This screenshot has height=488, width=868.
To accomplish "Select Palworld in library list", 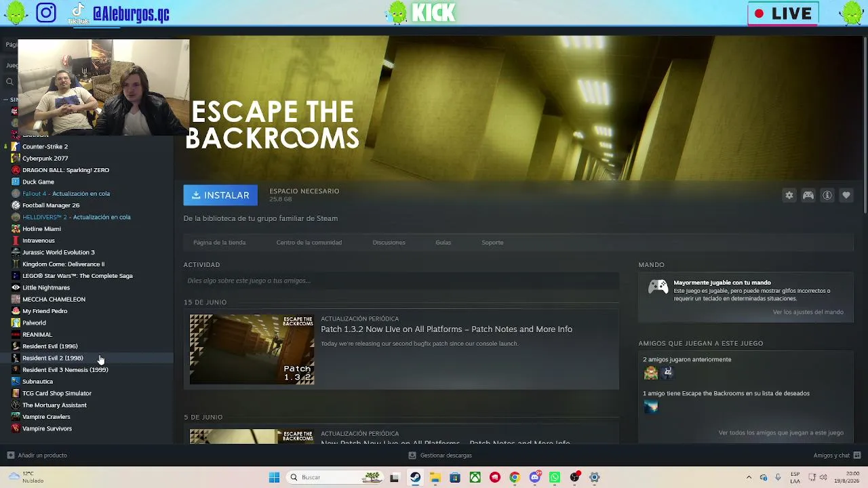I will click(x=34, y=323).
